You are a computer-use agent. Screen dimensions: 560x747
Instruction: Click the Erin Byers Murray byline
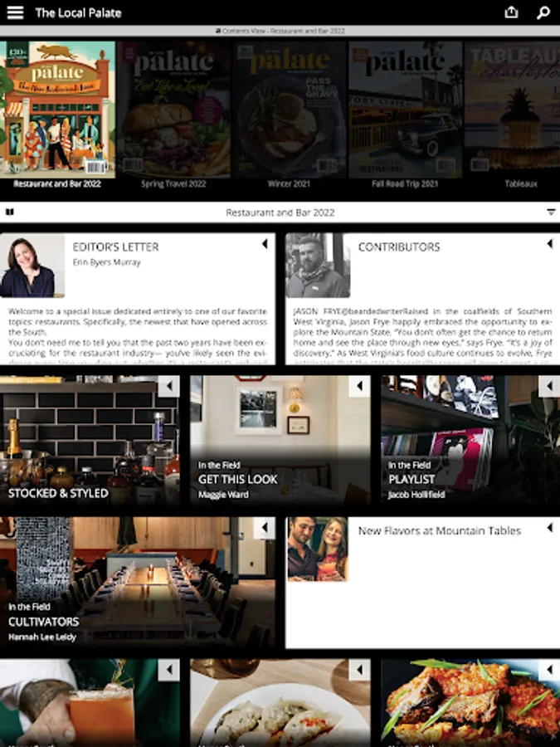[107, 262]
